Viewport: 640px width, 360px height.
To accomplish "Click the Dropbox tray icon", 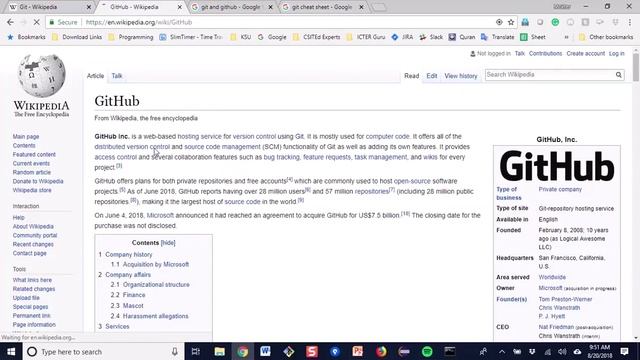I will point(532,351).
